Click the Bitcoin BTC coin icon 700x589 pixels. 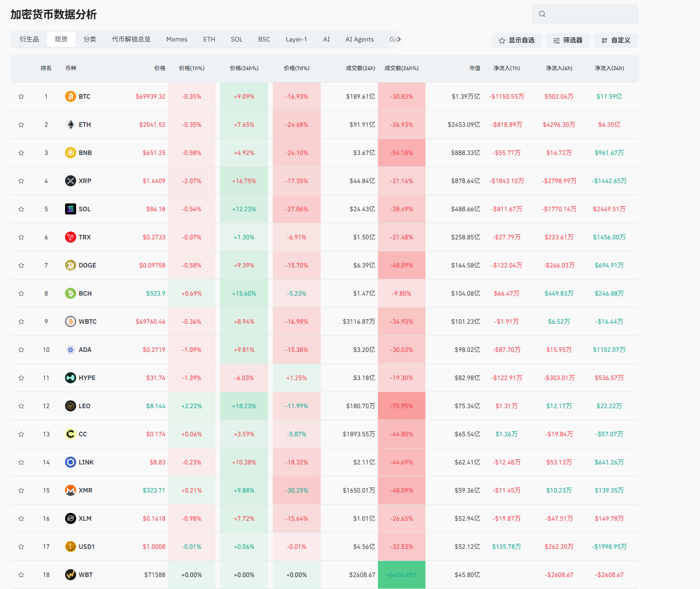(70, 96)
